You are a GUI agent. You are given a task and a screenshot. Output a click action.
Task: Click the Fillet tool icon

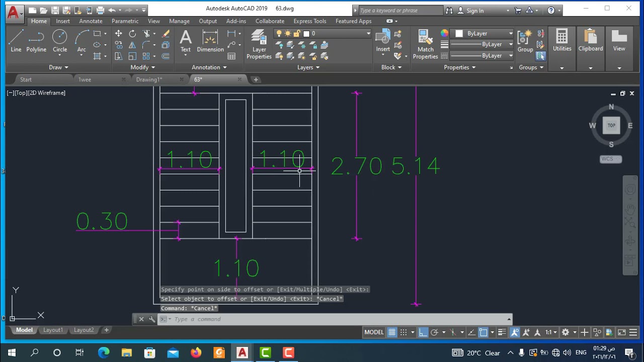[146, 45]
